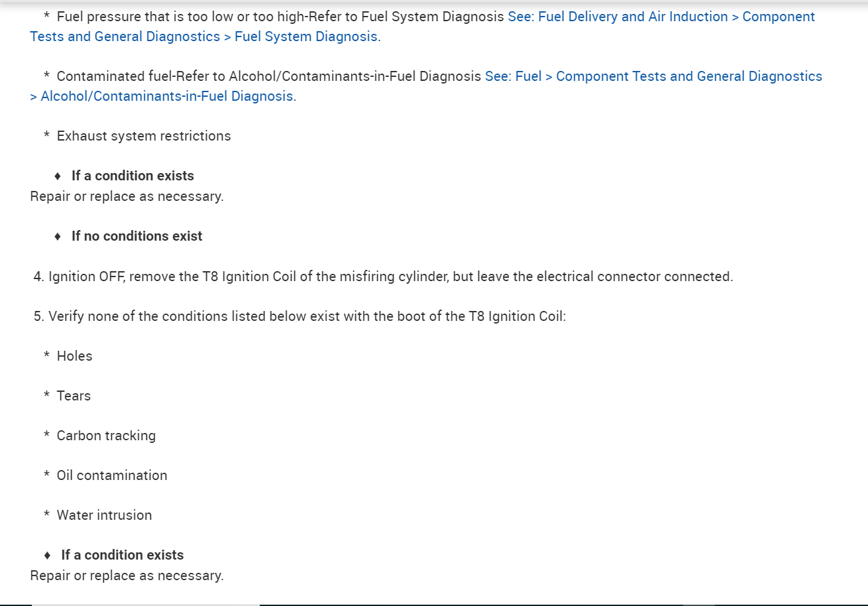Click the first 'If a condition exists' heading
The image size is (868, 606).
(x=133, y=176)
